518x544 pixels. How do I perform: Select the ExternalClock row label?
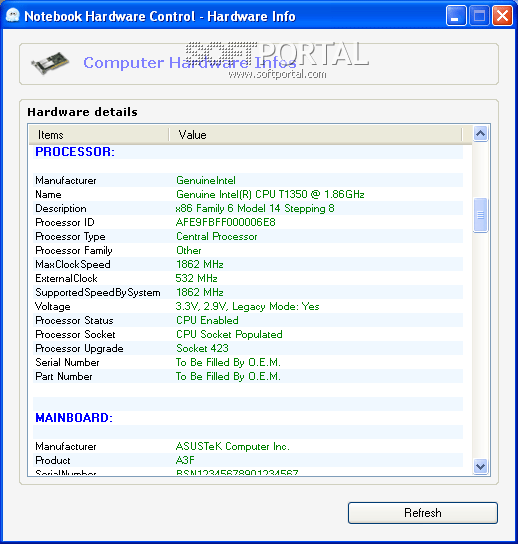[66, 278]
